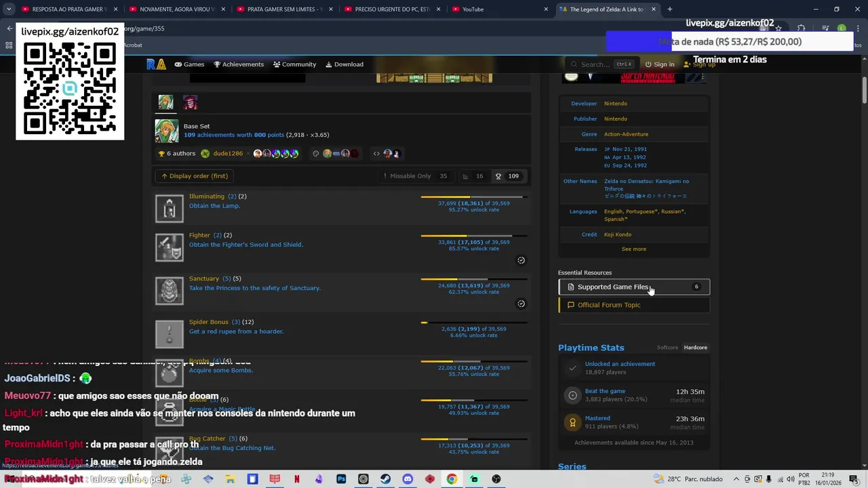Screen dimensions: 868x488
Task: Open the Download menu
Action: tap(344, 64)
